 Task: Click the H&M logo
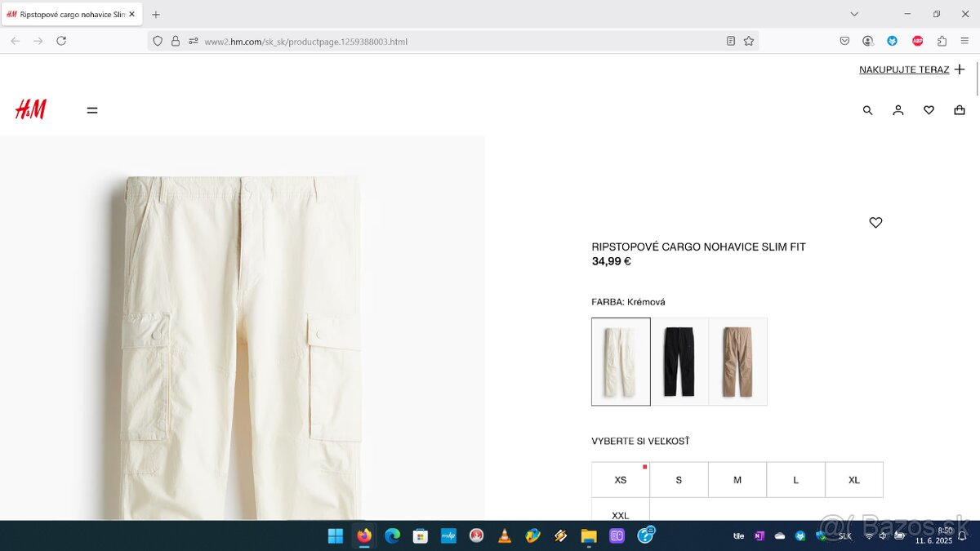click(31, 109)
